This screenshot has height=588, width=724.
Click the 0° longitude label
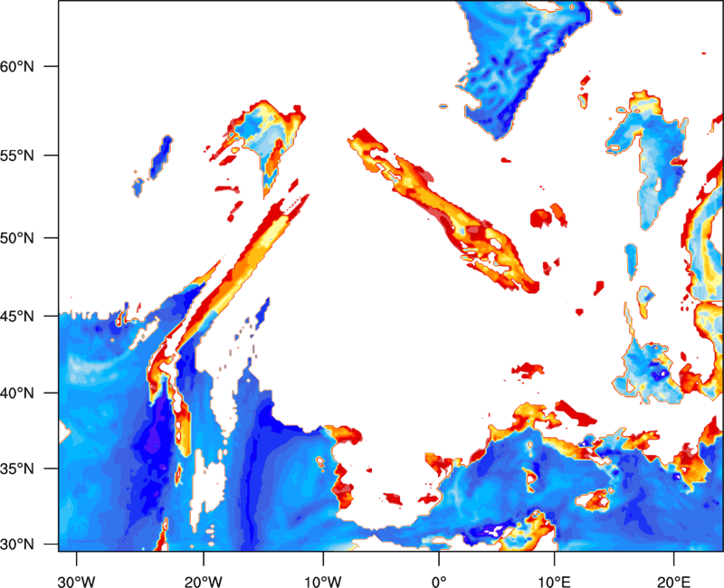click(439, 582)
